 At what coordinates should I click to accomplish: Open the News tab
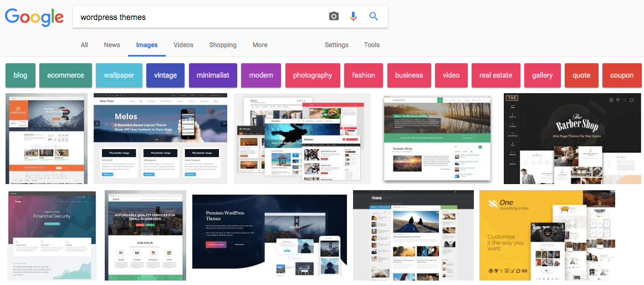[x=112, y=45]
